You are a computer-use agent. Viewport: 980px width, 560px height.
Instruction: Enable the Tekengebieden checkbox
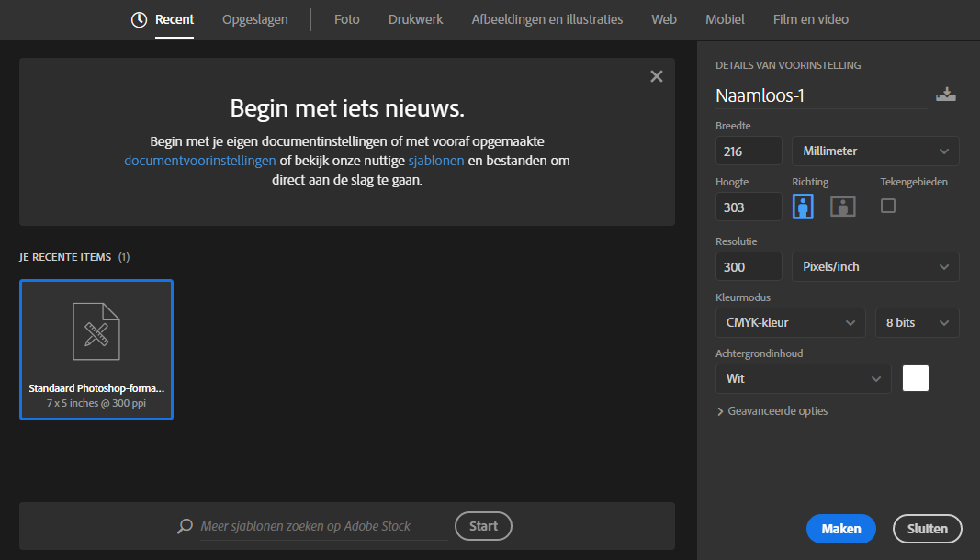888,206
